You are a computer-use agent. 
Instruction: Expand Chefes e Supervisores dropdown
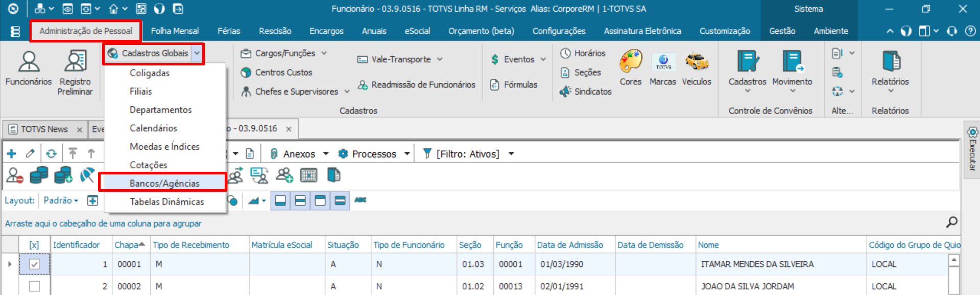click(x=347, y=92)
